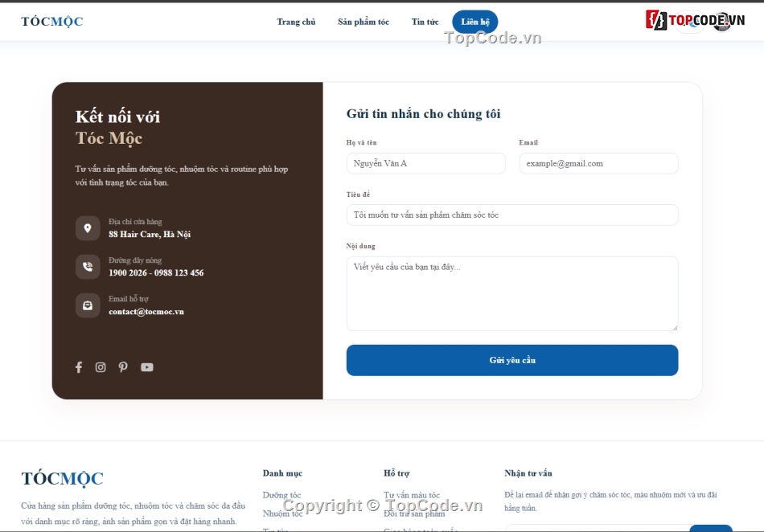Open Sản phẩm tóc menu item

coord(364,22)
